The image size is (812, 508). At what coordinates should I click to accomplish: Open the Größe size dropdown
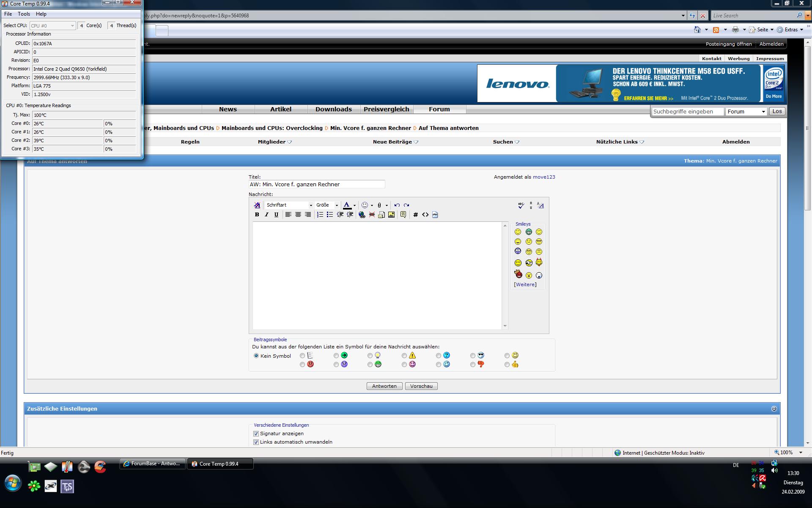coord(327,205)
